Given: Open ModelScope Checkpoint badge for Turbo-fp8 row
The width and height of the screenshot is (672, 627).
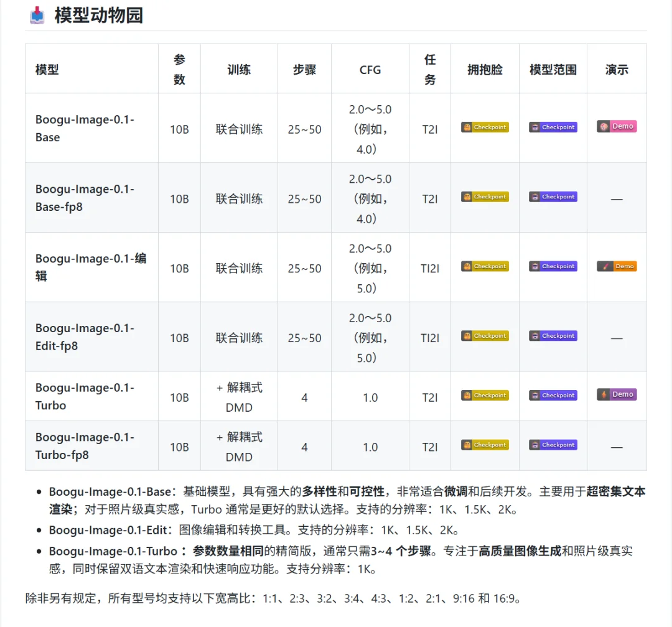Looking at the screenshot, I should pyautogui.click(x=553, y=445).
